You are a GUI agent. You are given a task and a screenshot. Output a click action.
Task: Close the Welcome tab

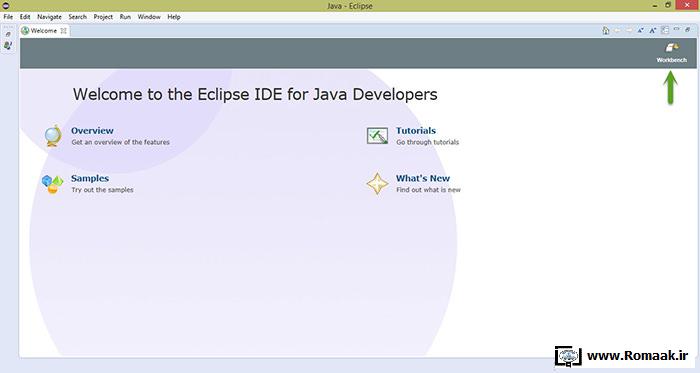click(x=63, y=31)
